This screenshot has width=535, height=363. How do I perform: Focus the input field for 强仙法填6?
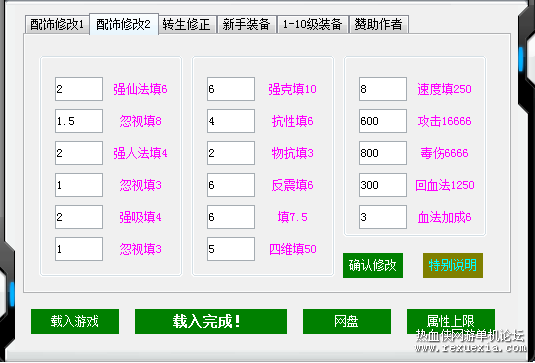pos(79,89)
